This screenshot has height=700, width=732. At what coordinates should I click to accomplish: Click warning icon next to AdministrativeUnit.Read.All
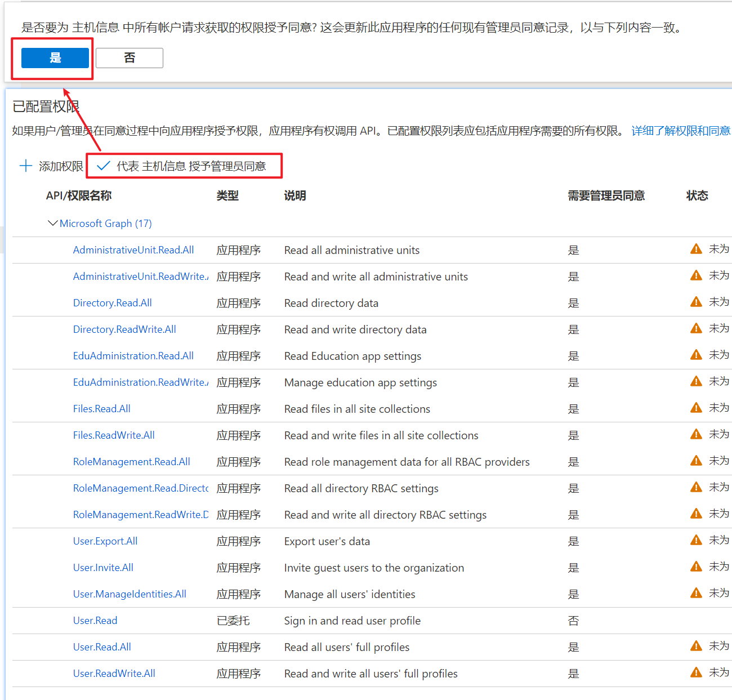coord(696,248)
